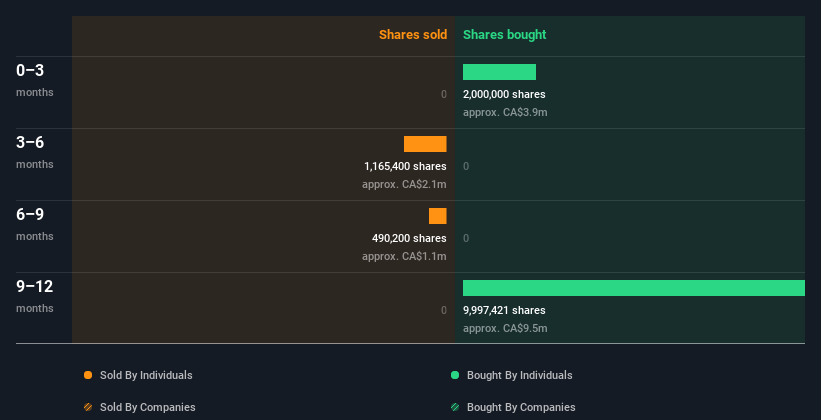Click the orange bar for 3–6 months

pos(425,144)
